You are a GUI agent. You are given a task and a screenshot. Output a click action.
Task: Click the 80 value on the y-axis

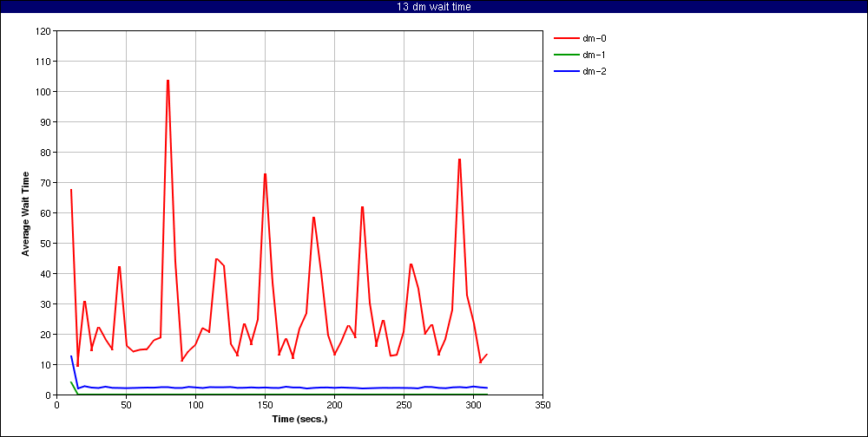45,153
